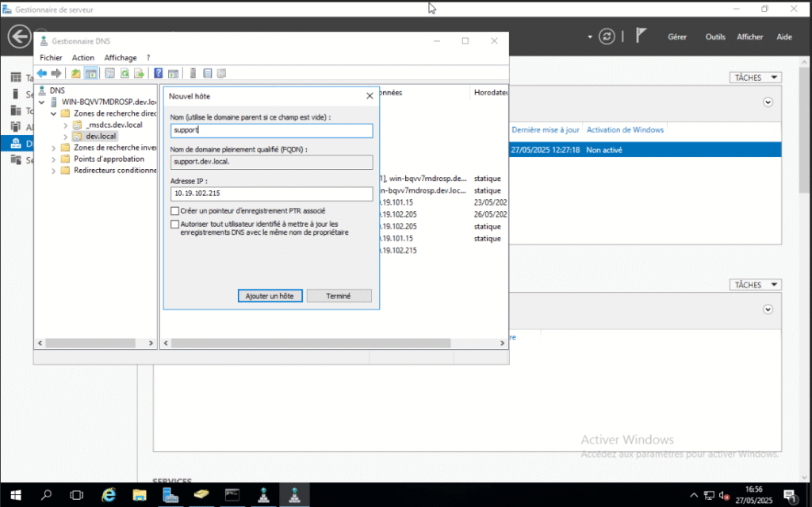Click the blue back arrow in DNS toolbar
Image resolution: width=812 pixels, height=507 pixels.
[x=42, y=74]
